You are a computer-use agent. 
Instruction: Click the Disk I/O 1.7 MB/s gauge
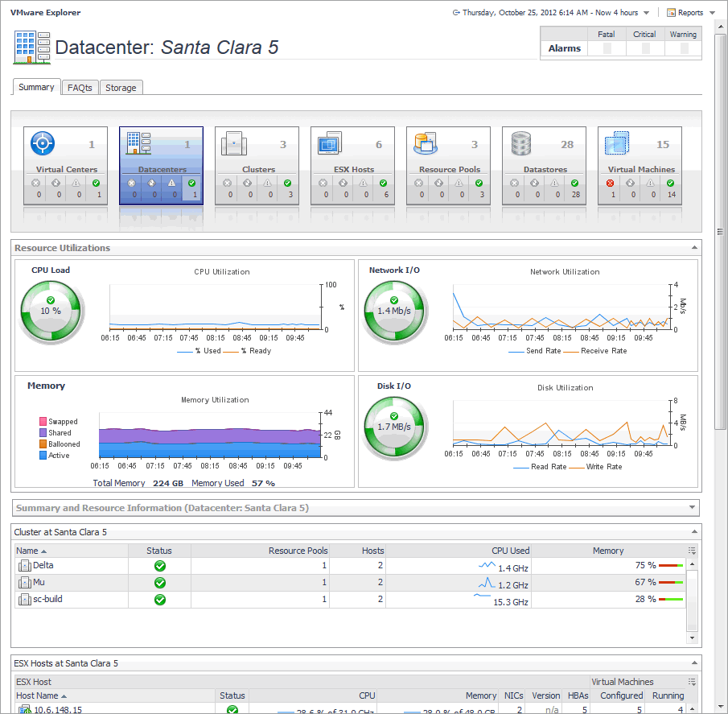tap(394, 427)
